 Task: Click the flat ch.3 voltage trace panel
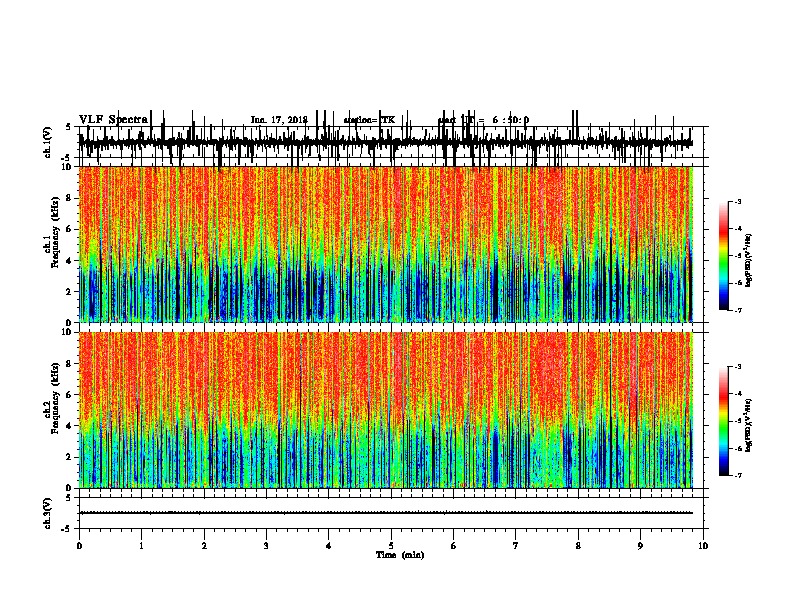390,513
